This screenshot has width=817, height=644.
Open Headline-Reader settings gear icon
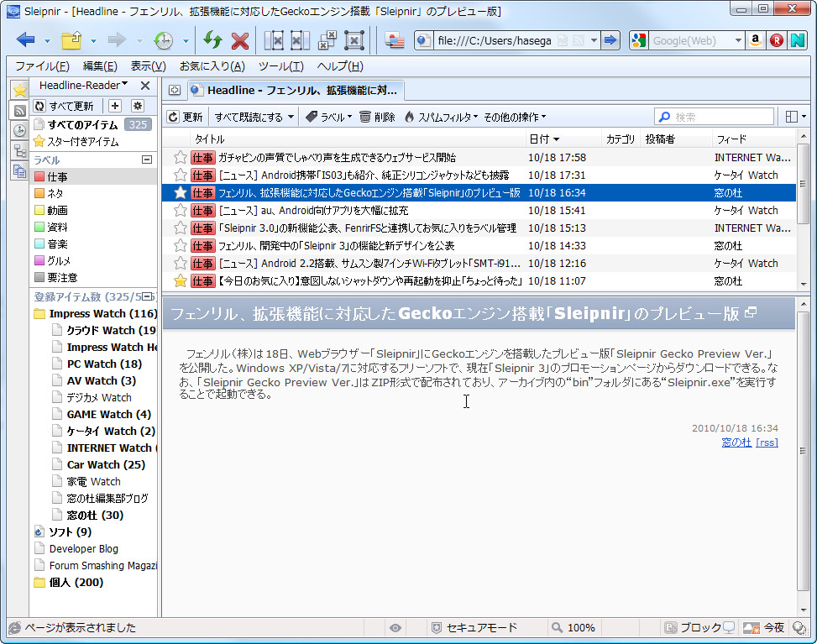pyautogui.click(x=138, y=106)
